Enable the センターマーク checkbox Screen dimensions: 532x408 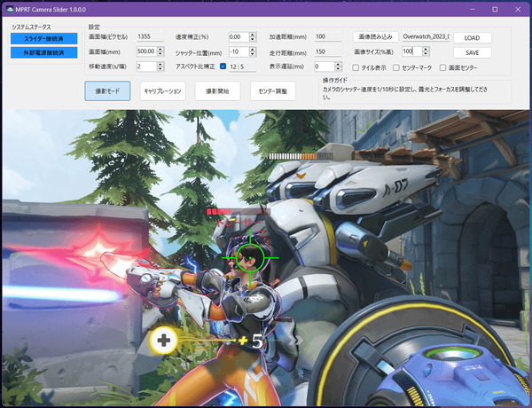click(x=396, y=68)
